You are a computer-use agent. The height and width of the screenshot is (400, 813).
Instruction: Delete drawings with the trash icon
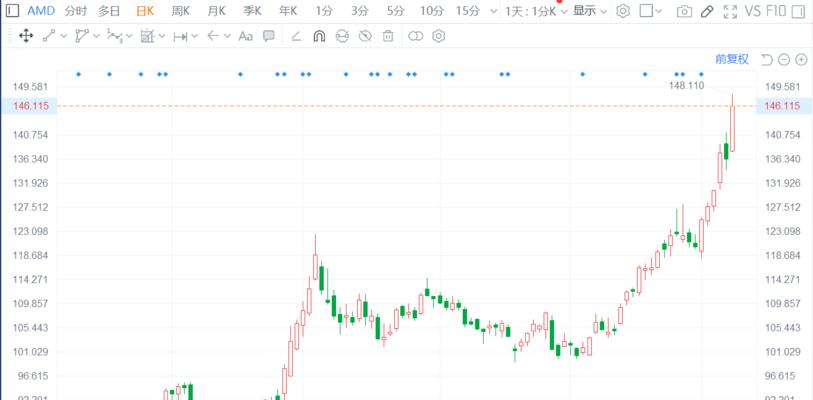[388, 36]
